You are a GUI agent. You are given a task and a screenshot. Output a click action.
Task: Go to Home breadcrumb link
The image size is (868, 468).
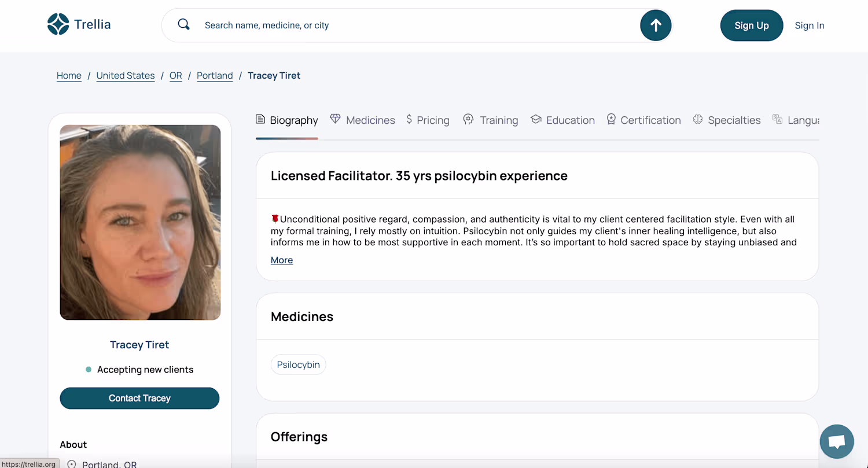69,76
